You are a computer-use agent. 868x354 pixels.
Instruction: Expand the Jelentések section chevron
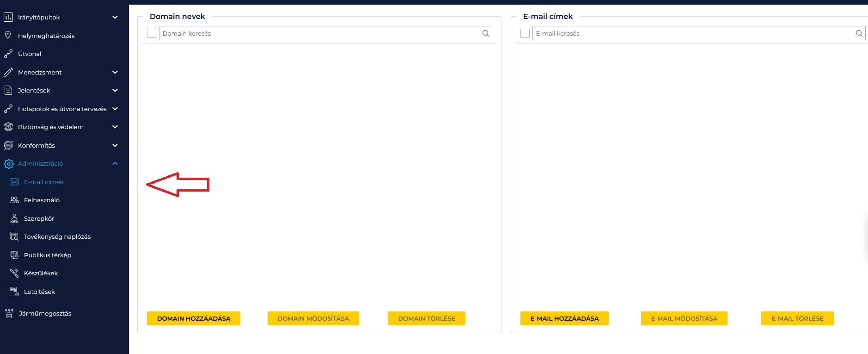pyautogui.click(x=115, y=90)
